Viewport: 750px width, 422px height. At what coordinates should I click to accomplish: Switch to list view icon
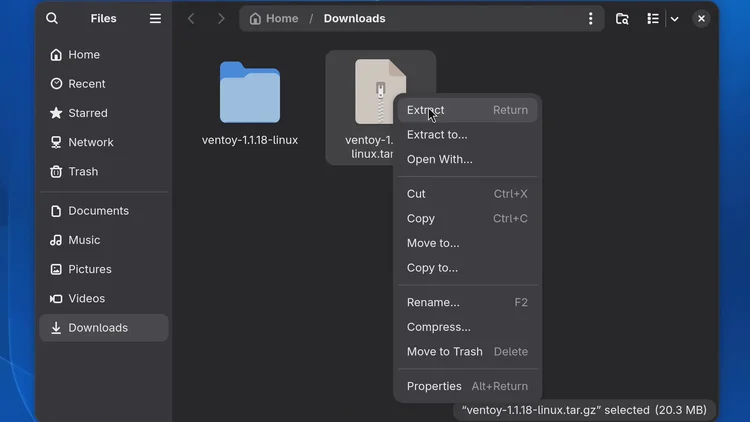point(652,19)
